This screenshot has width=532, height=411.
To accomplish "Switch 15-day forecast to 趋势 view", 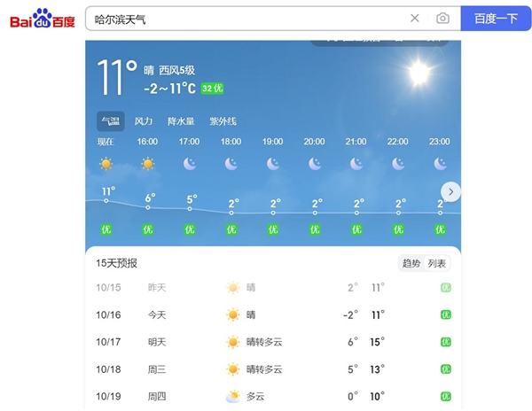I will (411, 263).
